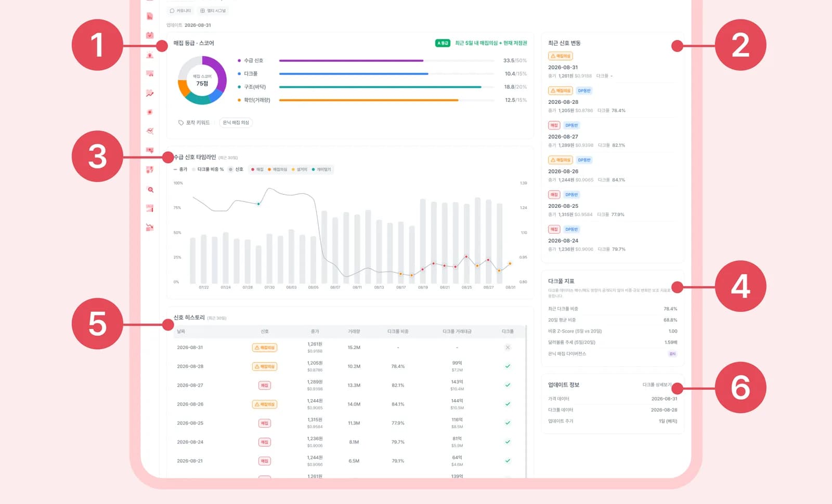This screenshot has height=504, width=832.
Task: Toggle the 종가 line in the chart legend
Action: (x=180, y=169)
